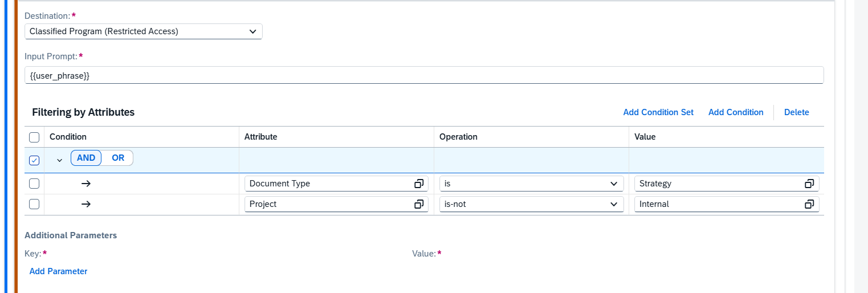868x293 pixels.
Task: Click Add Condition Set
Action: (658, 112)
